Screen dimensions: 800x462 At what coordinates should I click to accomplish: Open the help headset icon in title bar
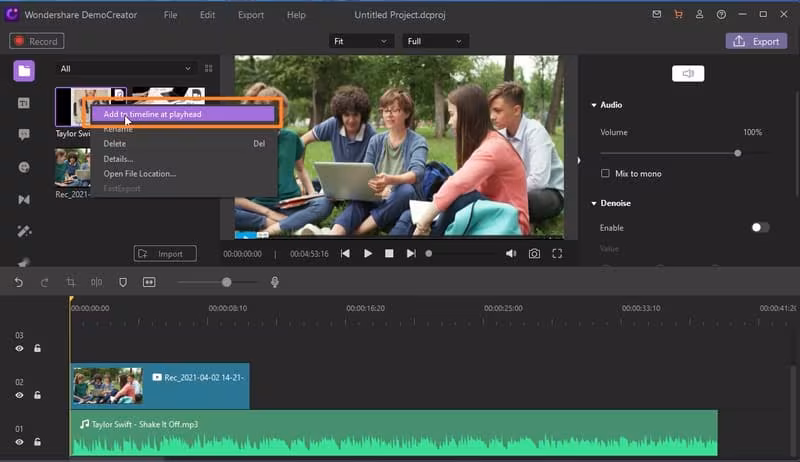[x=721, y=14]
